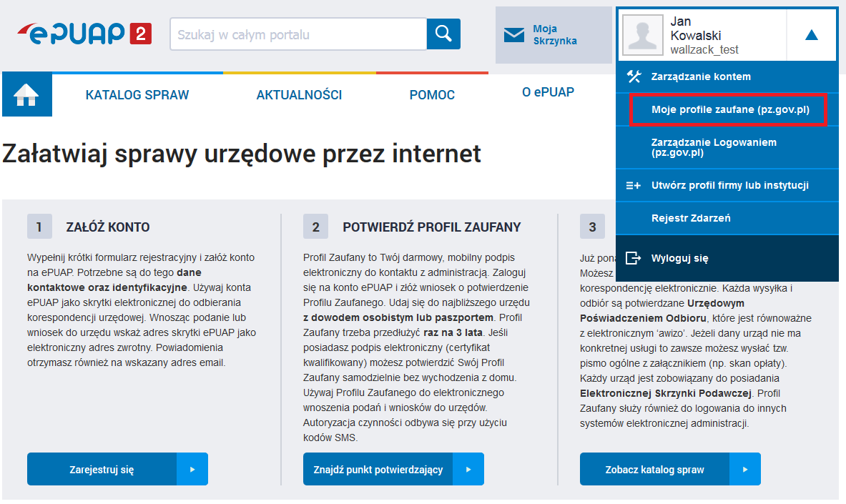The height and width of the screenshot is (504, 846).
Task: Click the list-plus icon beside Utwórz profil firmy
Action: point(634,186)
